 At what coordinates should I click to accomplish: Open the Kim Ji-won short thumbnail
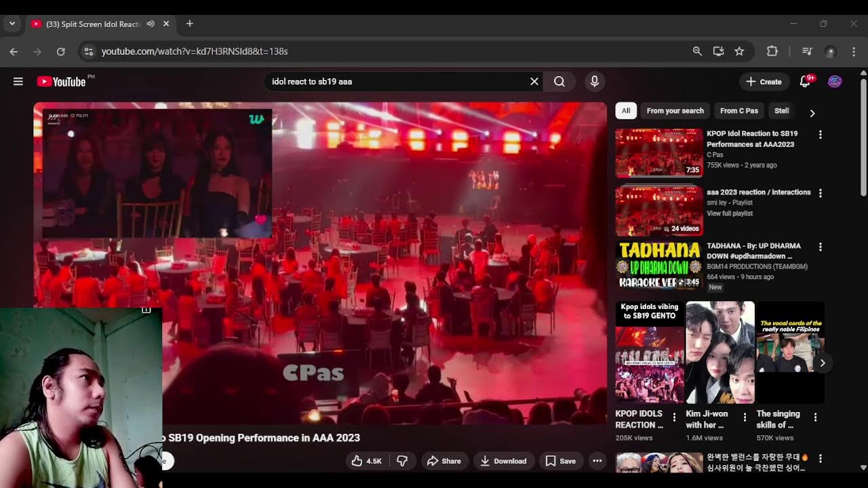[x=720, y=352]
